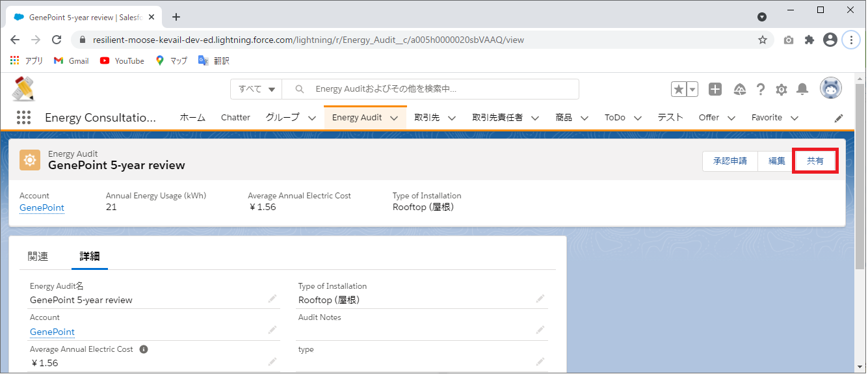Expand Energy Audit tab dropdown chevron
Viewport: 868px width, 374px height.
click(394, 118)
